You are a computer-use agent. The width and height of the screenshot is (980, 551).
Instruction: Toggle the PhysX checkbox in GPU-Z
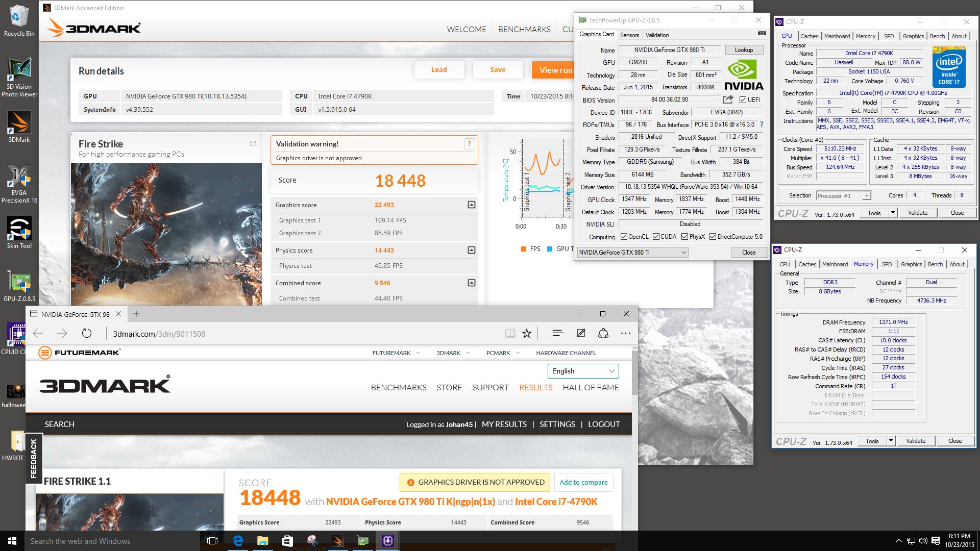tap(684, 237)
